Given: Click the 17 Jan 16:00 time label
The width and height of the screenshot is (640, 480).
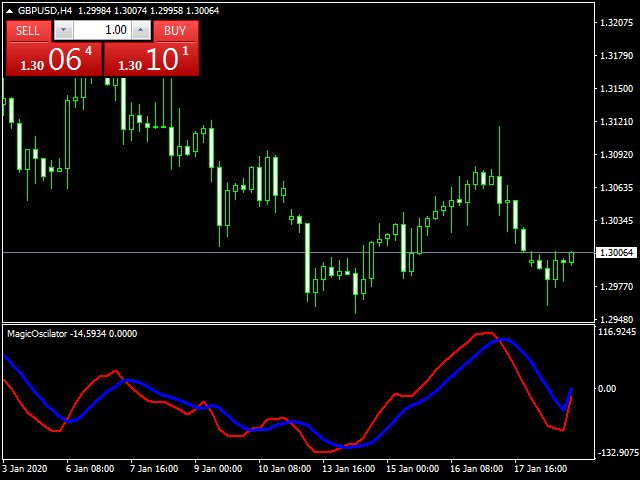Looking at the screenshot, I should (x=540, y=469).
